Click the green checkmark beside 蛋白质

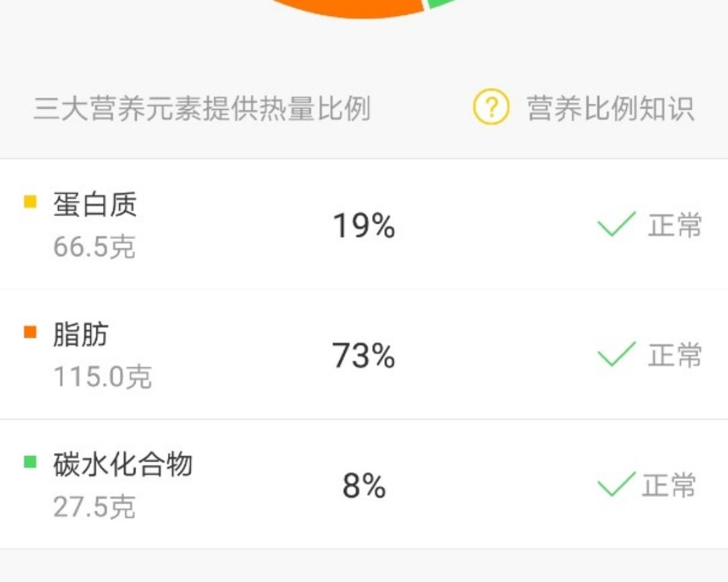click(x=616, y=226)
